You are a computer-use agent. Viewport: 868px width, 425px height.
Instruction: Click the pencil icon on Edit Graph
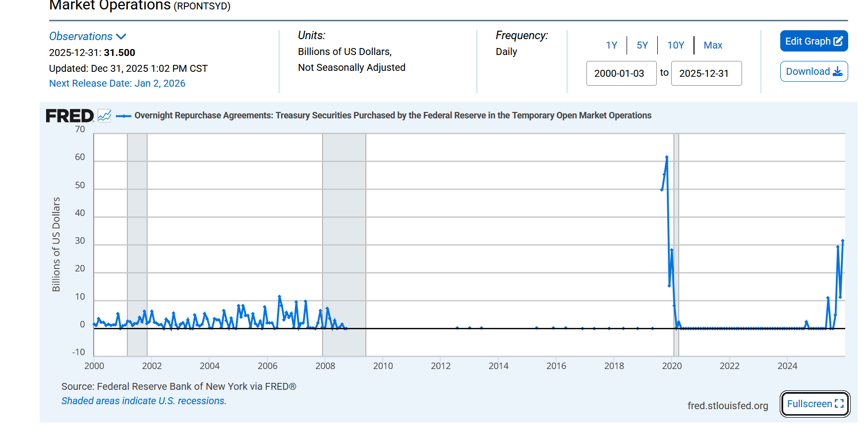click(838, 41)
